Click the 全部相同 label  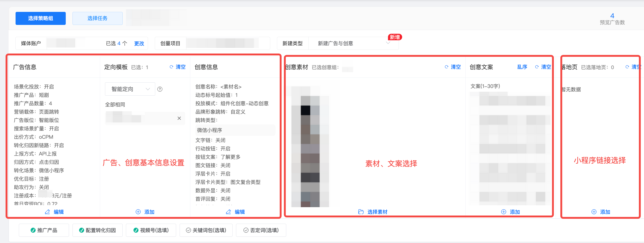(x=115, y=105)
